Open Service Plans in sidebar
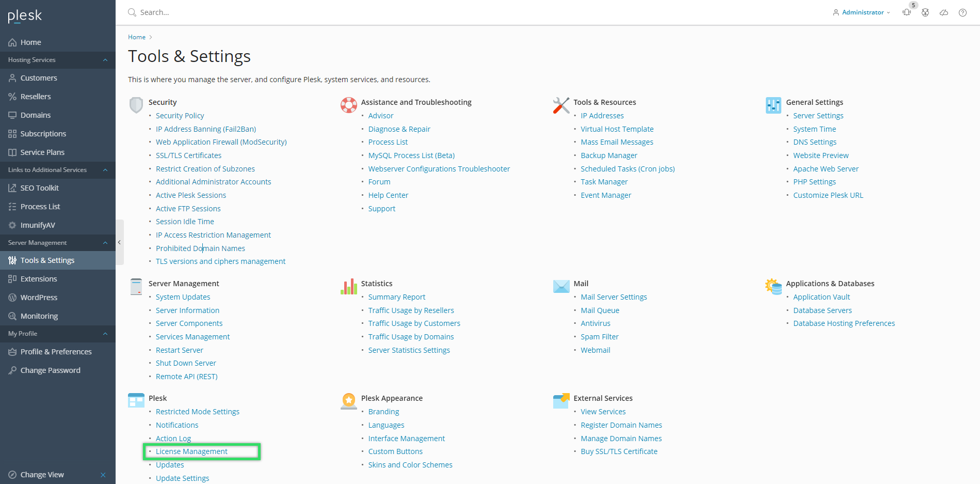The image size is (980, 484). (x=58, y=152)
